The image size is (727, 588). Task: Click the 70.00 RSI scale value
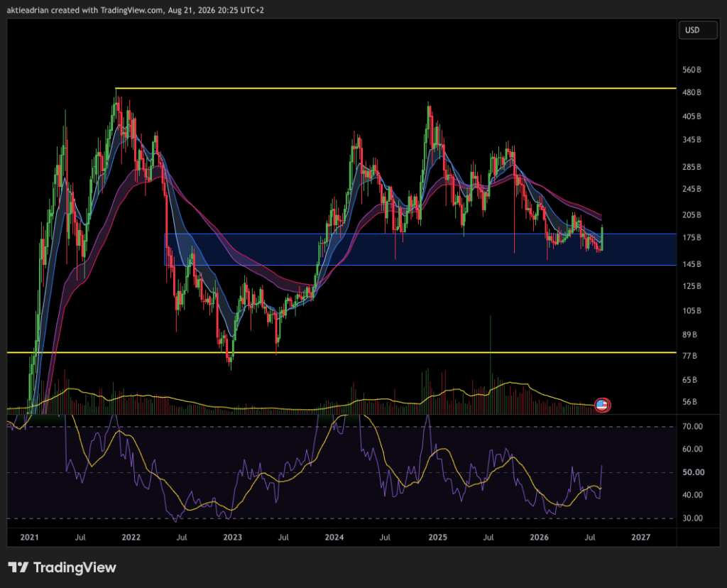point(692,427)
